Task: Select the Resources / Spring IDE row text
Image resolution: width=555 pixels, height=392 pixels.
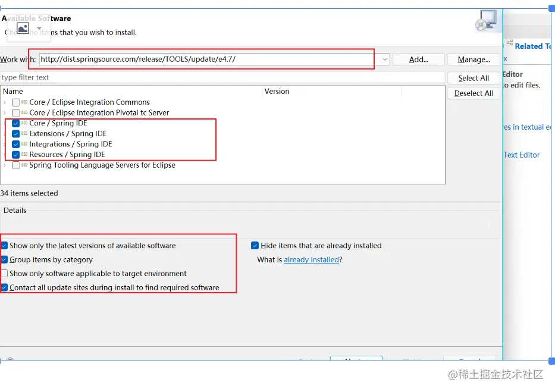Action: pyautogui.click(x=67, y=155)
